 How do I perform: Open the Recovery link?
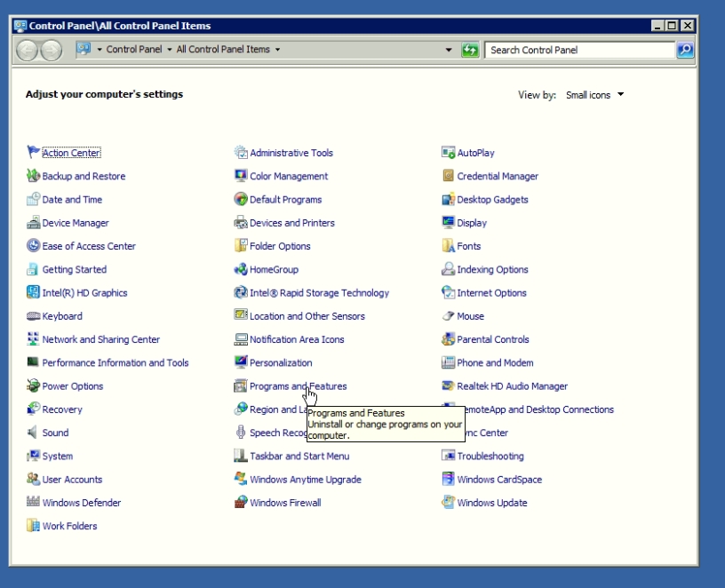(62, 409)
